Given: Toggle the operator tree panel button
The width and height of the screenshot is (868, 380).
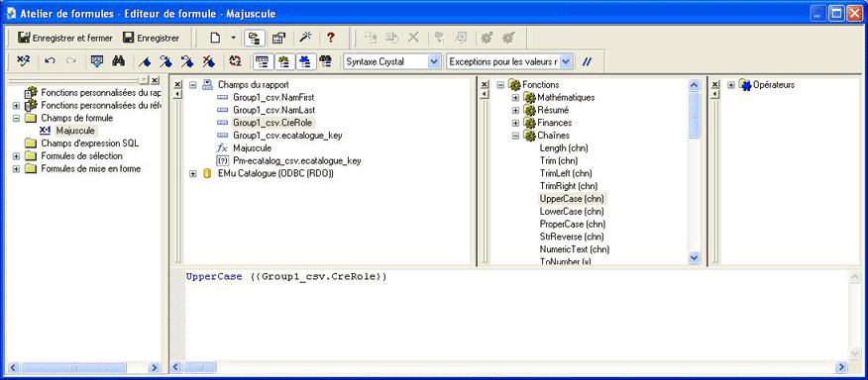Looking at the screenshot, I should click(303, 61).
